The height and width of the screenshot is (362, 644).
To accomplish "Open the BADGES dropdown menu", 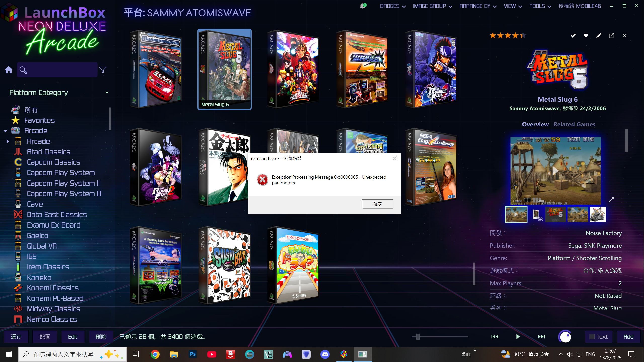I will click(x=393, y=6).
